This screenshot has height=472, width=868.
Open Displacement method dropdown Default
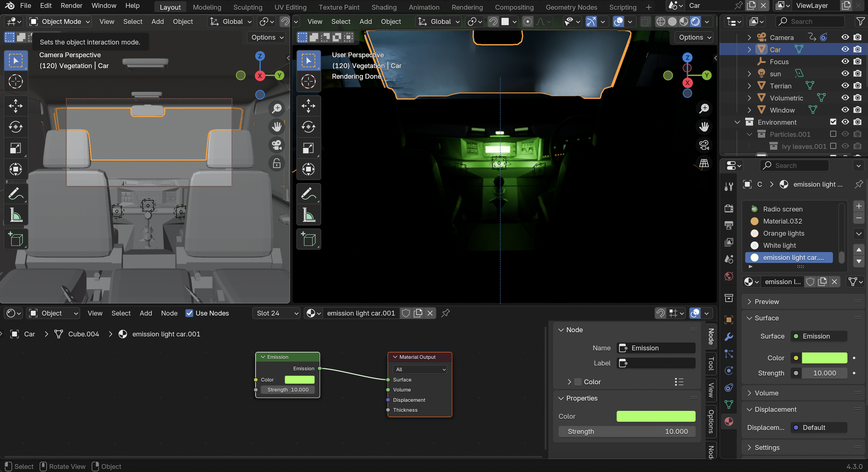click(819, 427)
